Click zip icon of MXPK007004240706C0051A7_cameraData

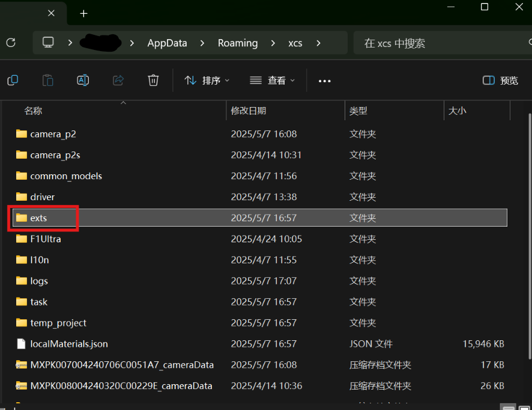[22, 365]
